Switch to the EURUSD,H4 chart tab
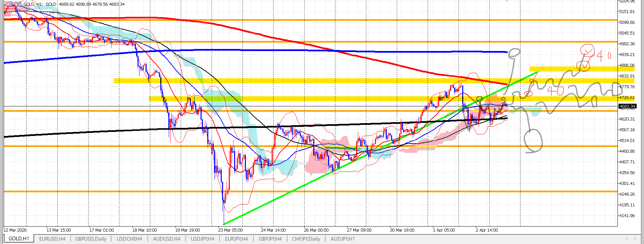Image resolution: width=644 pixels, height=244 pixels. [52, 239]
